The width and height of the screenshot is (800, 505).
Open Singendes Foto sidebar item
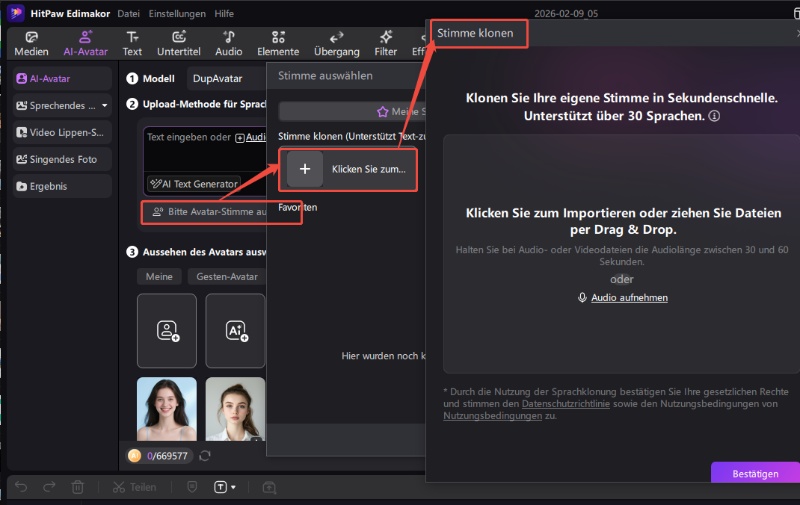click(x=62, y=160)
